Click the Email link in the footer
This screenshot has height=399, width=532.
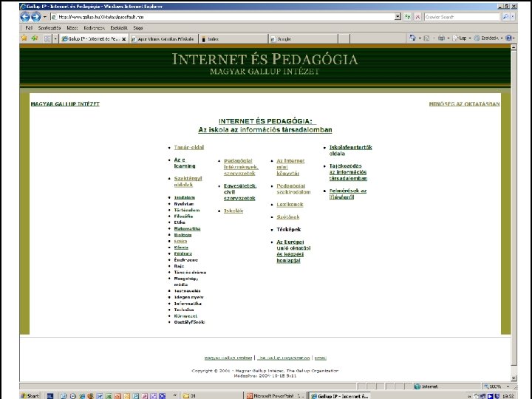pyautogui.click(x=320, y=358)
